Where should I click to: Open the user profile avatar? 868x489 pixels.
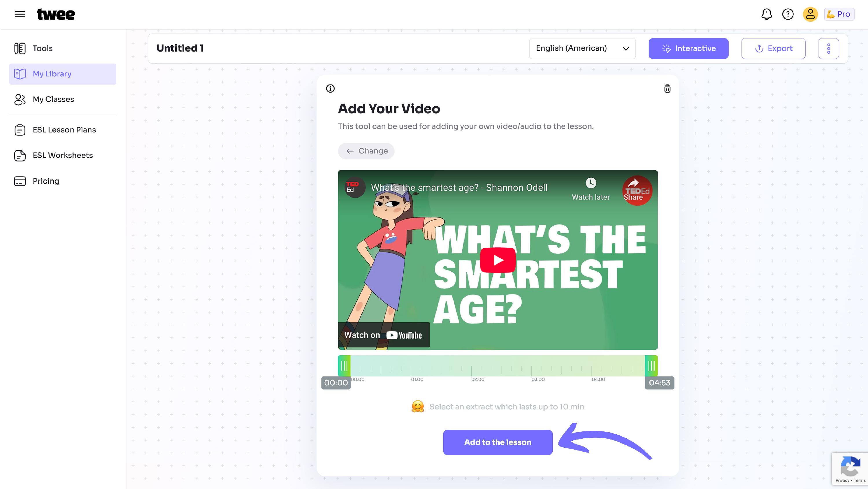click(810, 14)
